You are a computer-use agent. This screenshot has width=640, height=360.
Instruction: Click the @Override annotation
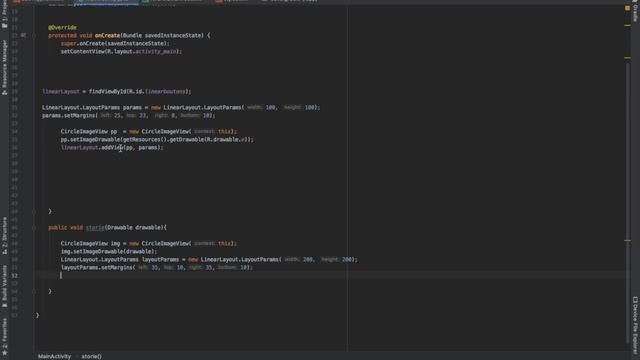(62, 27)
